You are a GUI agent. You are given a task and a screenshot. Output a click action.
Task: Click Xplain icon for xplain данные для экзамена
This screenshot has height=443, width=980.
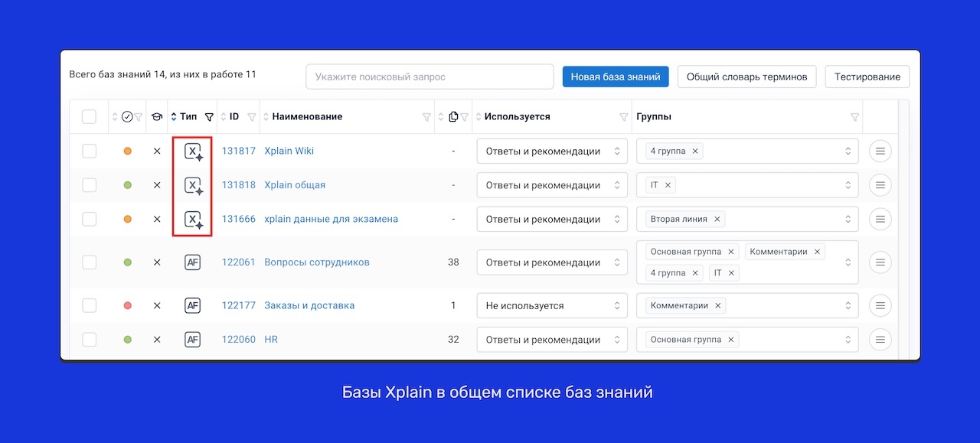pyautogui.click(x=194, y=220)
